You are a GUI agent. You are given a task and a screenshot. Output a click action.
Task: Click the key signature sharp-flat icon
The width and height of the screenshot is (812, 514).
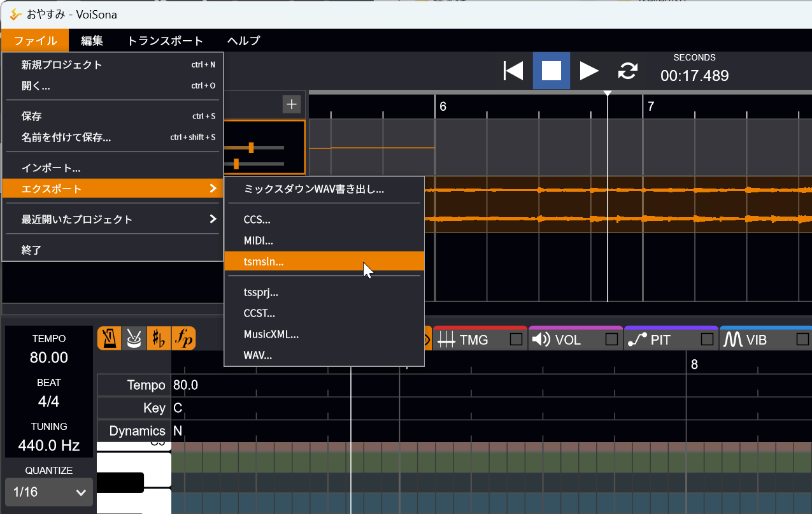point(158,338)
